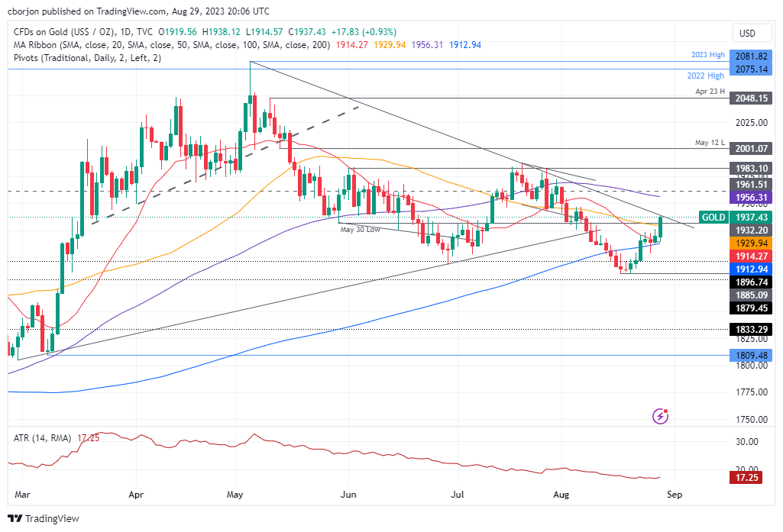Select the Aug label on the time axis
The image size is (783, 532).
[x=561, y=495]
